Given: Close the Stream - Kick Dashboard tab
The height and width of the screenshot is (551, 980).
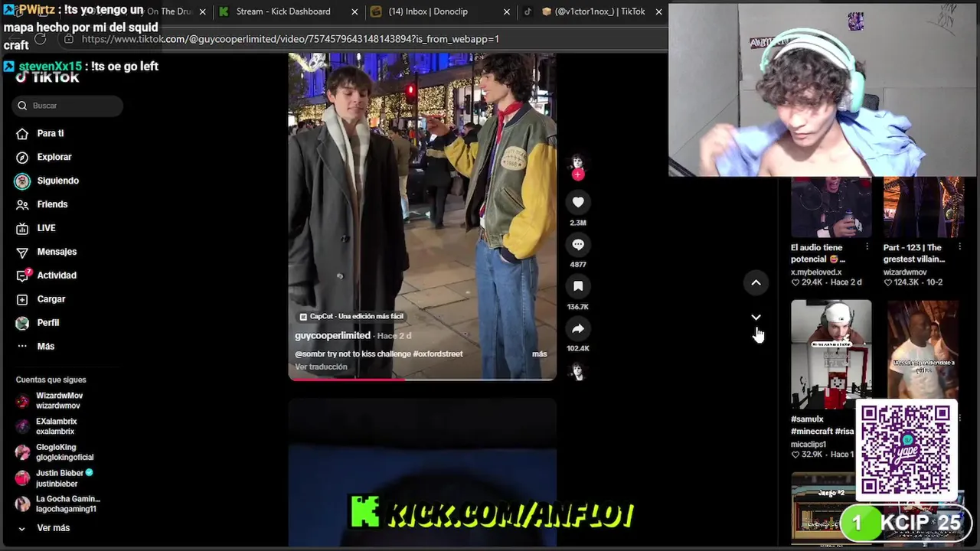Looking at the screenshot, I should [x=354, y=11].
